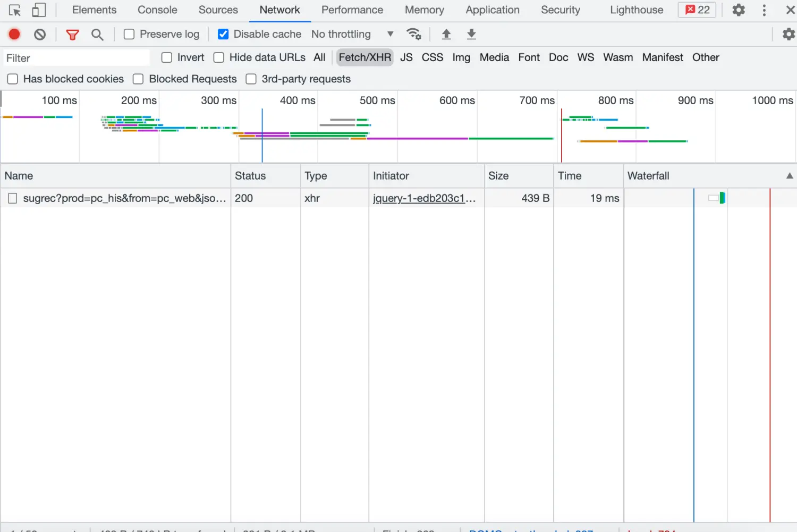Filter requests by Img
Image resolution: width=797 pixels, height=532 pixels.
(x=461, y=57)
